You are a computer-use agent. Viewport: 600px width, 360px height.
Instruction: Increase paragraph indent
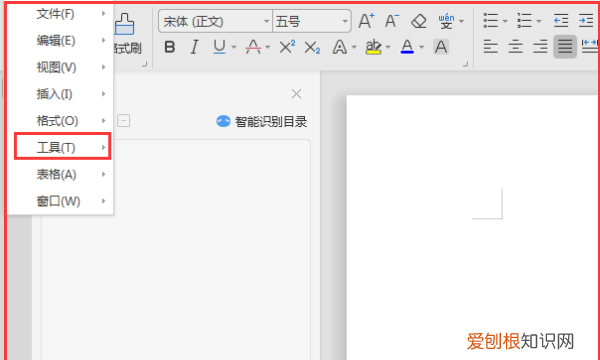tap(586, 21)
